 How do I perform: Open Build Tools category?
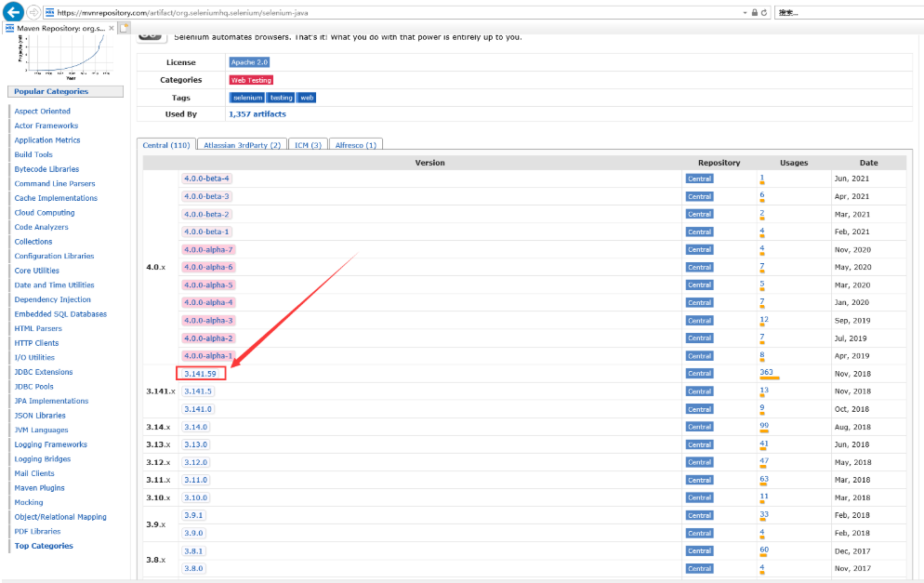click(x=33, y=154)
